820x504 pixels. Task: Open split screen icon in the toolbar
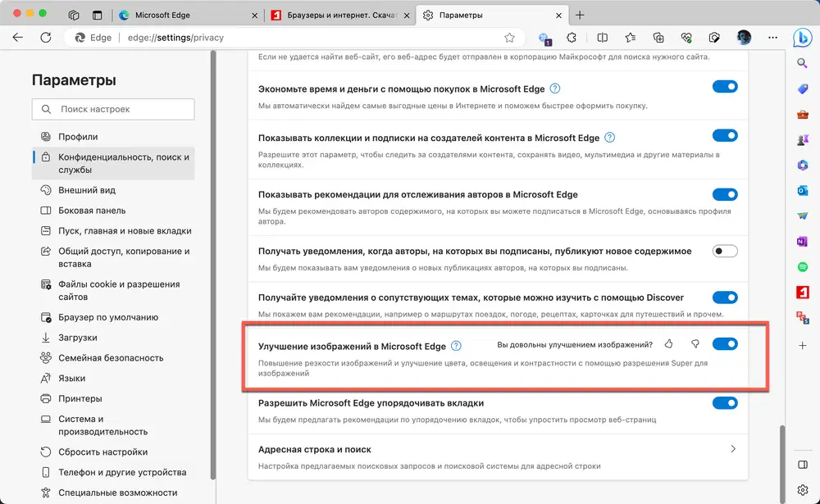[x=603, y=38]
